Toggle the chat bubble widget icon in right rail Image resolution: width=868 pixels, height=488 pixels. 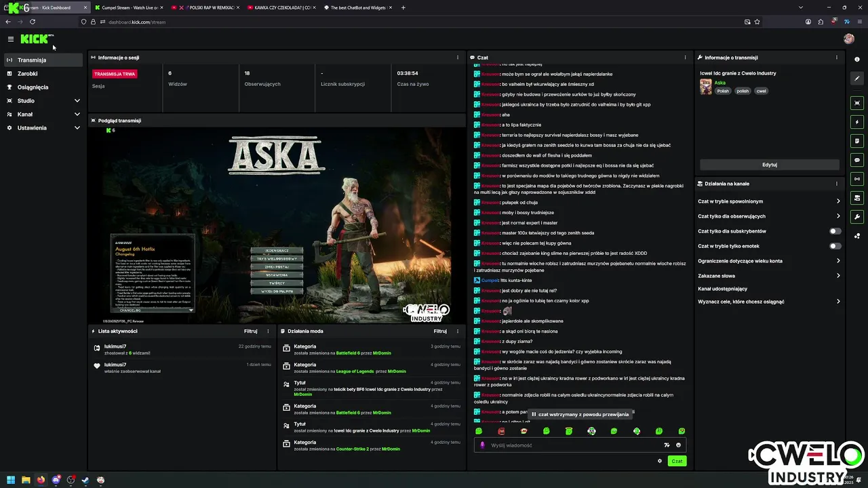[x=857, y=160]
